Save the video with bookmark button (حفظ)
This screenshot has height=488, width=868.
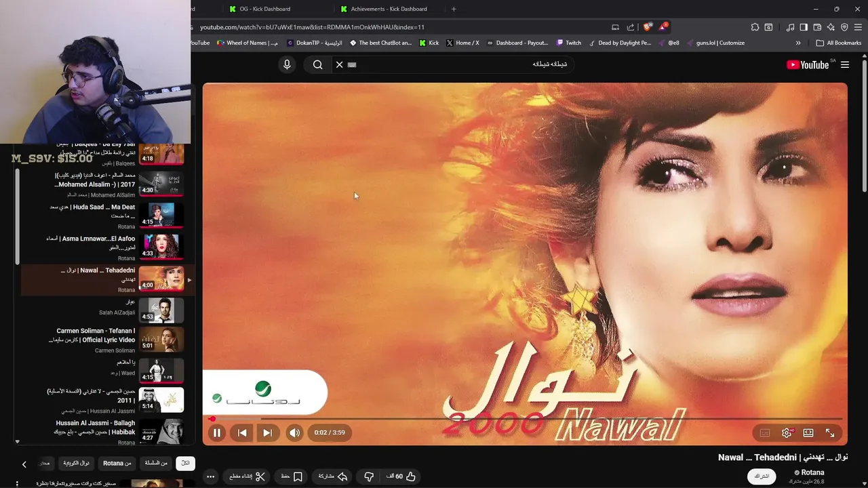[292, 476]
